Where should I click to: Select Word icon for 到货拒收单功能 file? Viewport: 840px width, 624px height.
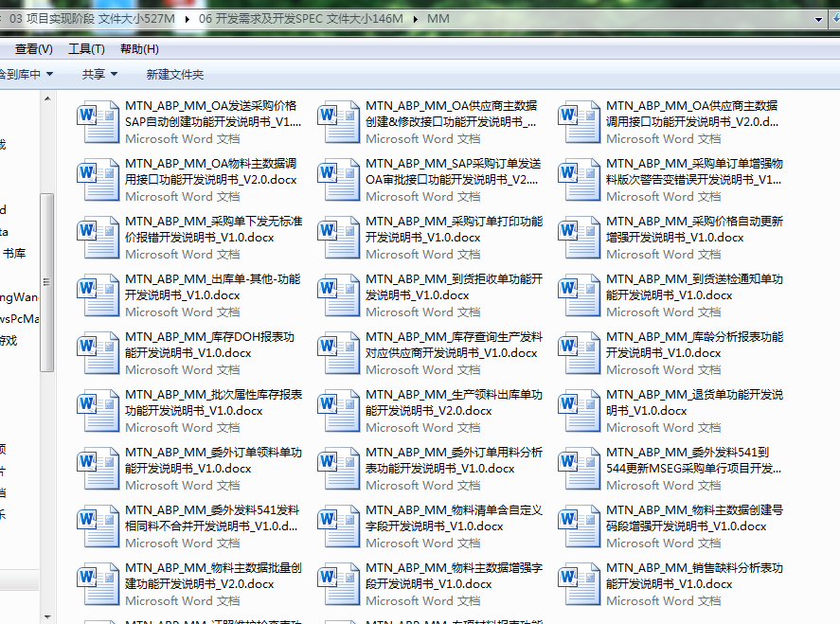coord(338,295)
